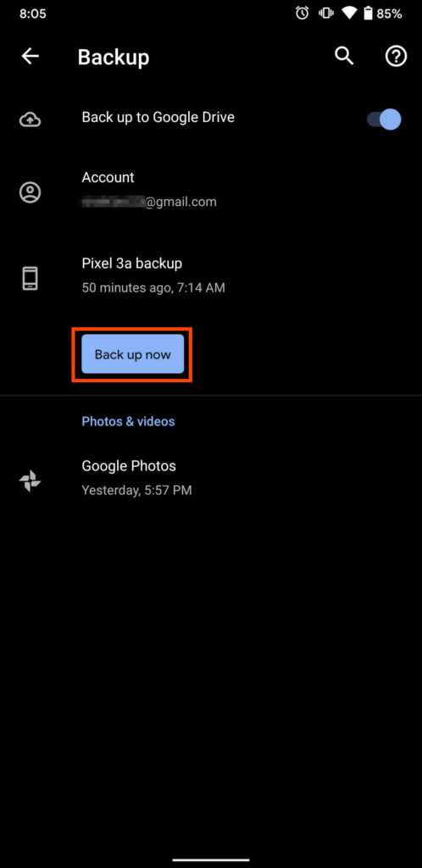Tap the Google Photos pinwheel icon
422x868 pixels.
coord(30,481)
